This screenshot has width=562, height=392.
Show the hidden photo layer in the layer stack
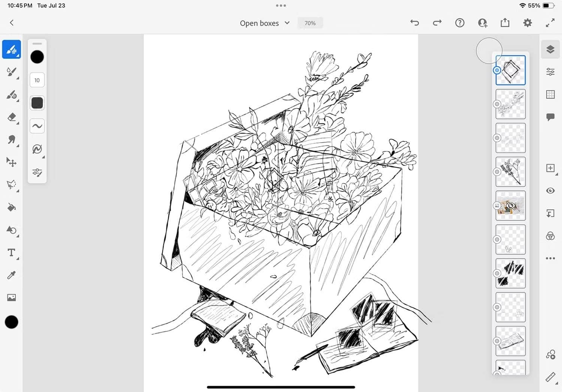click(510, 205)
